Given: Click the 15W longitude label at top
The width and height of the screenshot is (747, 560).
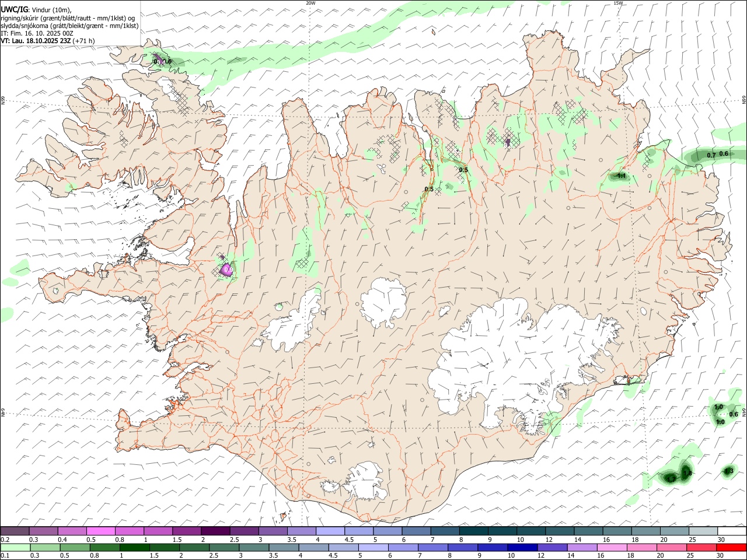Looking at the screenshot, I should [x=618, y=3].
